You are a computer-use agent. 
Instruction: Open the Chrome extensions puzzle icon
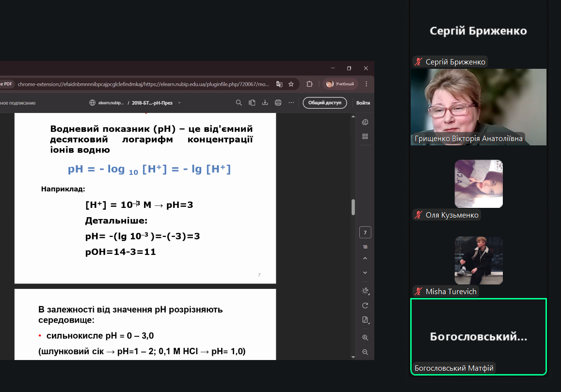click(x=309, y=84)
